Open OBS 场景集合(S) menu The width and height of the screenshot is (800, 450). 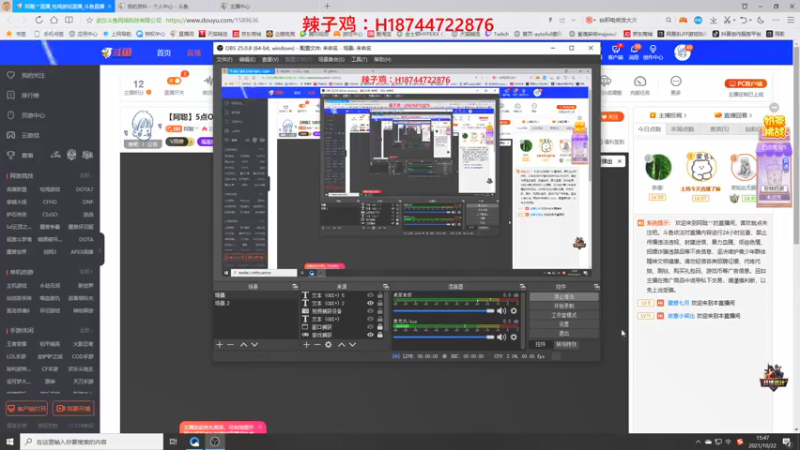331,60
